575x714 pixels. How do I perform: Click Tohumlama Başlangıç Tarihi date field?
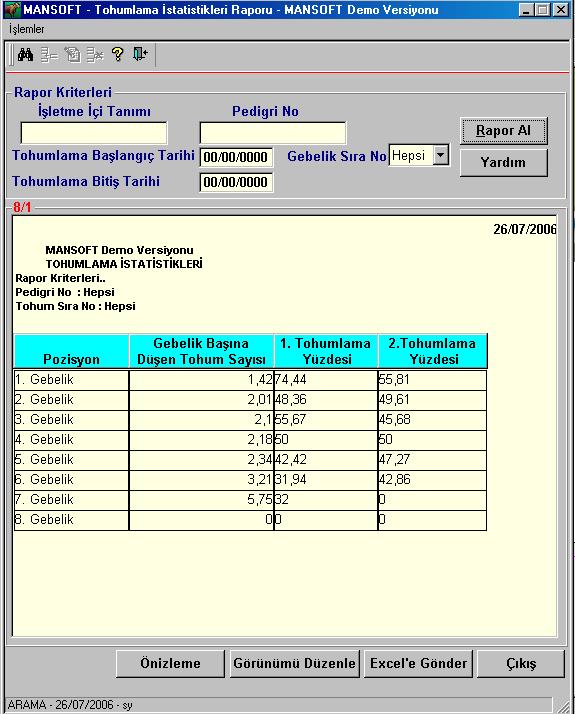tap(236, 157)
